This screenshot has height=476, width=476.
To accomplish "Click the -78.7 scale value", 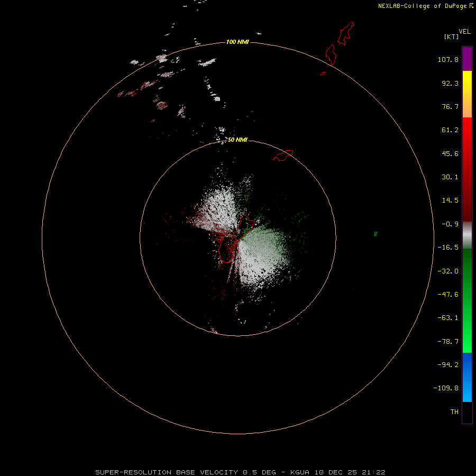I will (x=448, y=342).
